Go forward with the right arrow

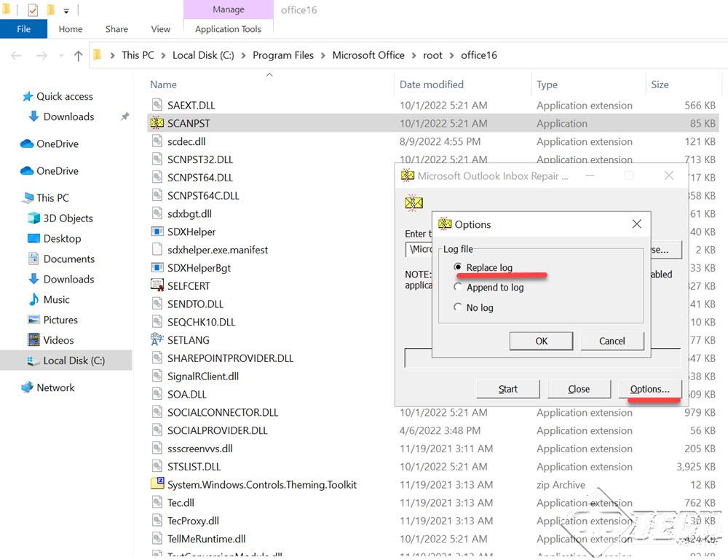click(41, 56)
